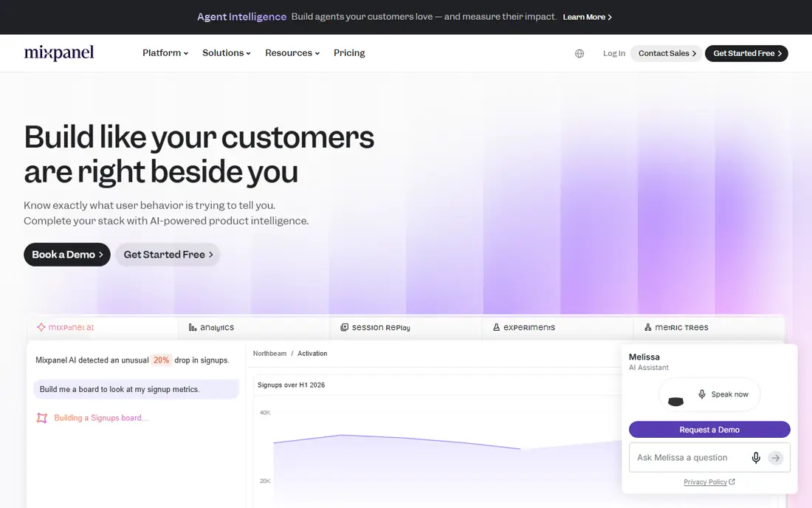812x508 pixels.
Task: Click the Build me a board prompt
Action: [x=137, y=389]
